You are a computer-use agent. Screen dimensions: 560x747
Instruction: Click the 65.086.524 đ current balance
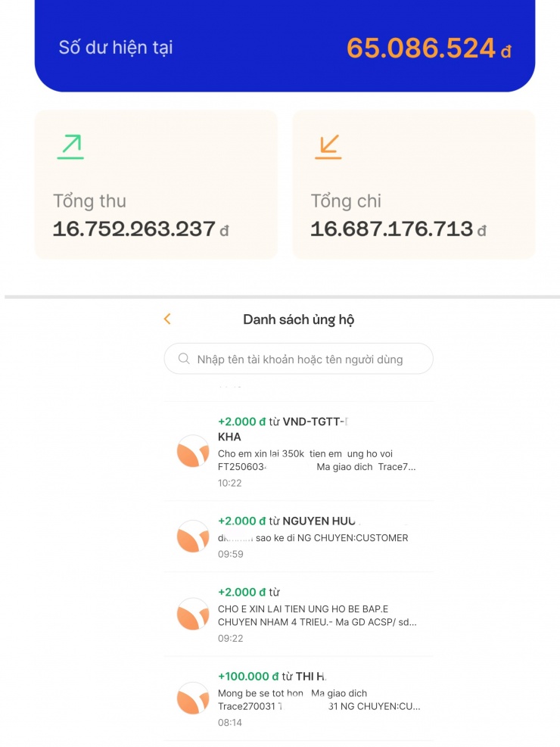[428, 48]
